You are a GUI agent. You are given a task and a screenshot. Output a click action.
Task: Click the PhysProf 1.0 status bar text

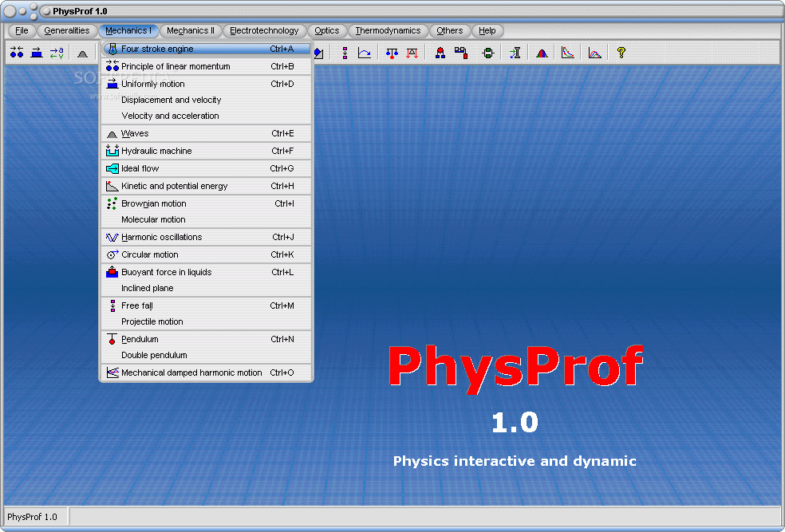point(32,517)
